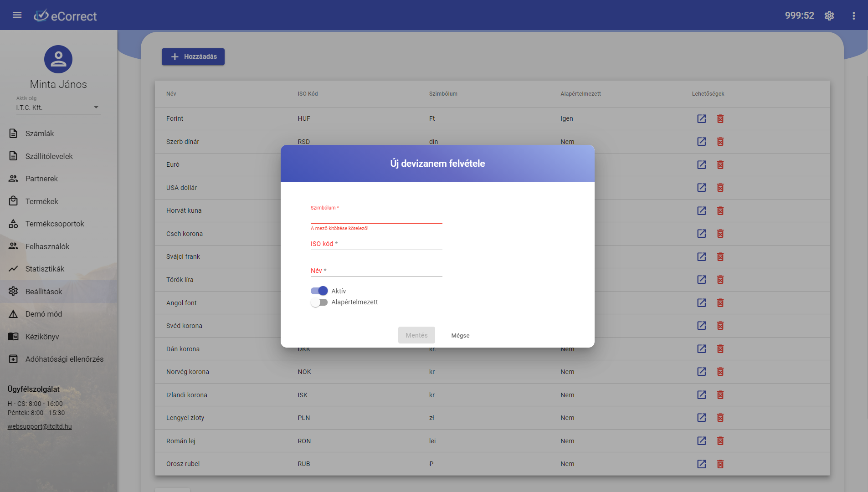
Task: Click the websupport@itcltd.hu email link
Action: (x=40, y=426)
